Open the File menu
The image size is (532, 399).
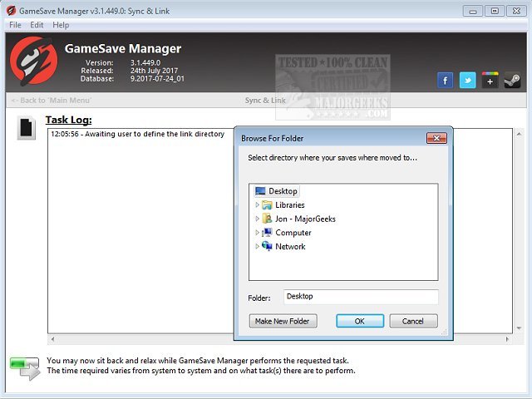(15, 25)
